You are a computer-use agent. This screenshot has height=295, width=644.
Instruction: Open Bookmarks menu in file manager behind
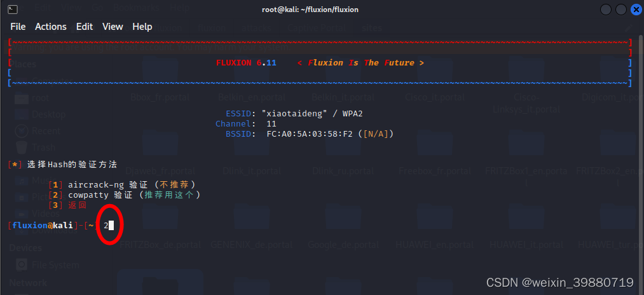pos(136,8)
